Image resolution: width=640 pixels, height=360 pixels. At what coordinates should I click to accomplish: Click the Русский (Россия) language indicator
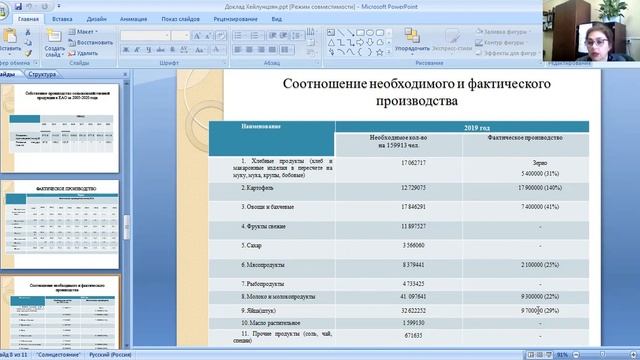pos(110,355)
